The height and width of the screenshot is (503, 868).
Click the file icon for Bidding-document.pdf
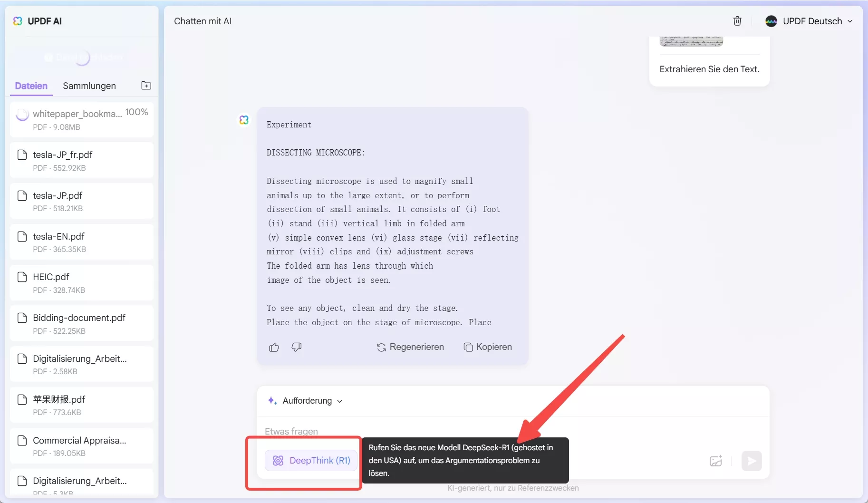22,318
